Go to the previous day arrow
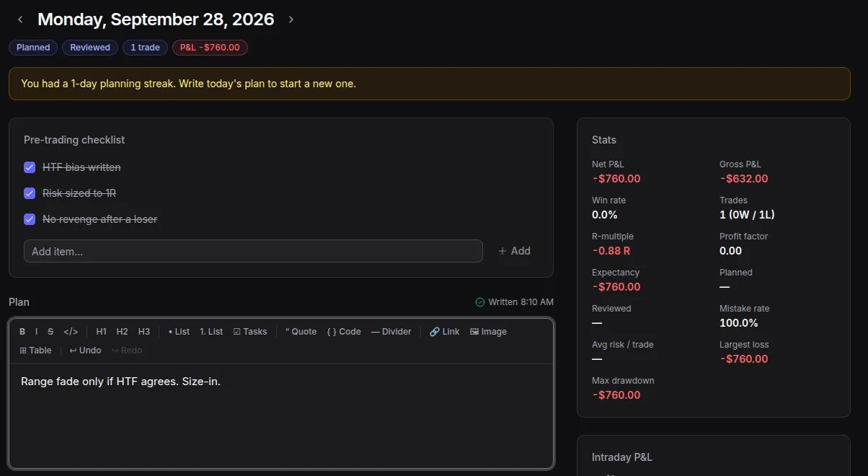The width and height of the screenshot is (868, 476). (x=20, y=19)
